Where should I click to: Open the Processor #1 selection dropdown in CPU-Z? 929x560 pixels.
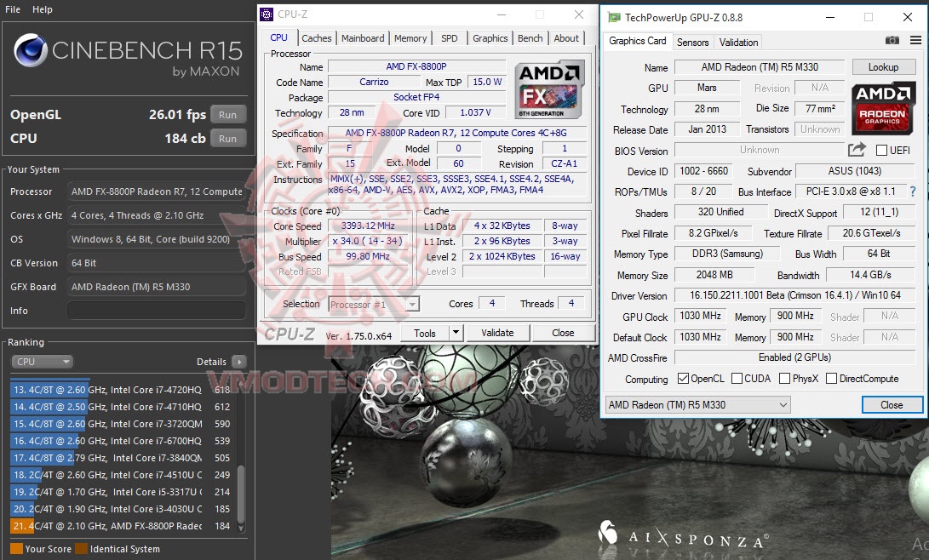coord(374,305)
